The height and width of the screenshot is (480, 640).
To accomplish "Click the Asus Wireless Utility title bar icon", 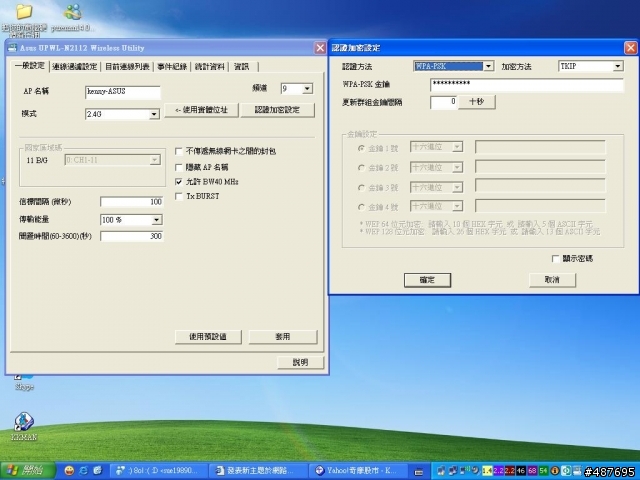I will pyautogui.click(x=13, y=48).
